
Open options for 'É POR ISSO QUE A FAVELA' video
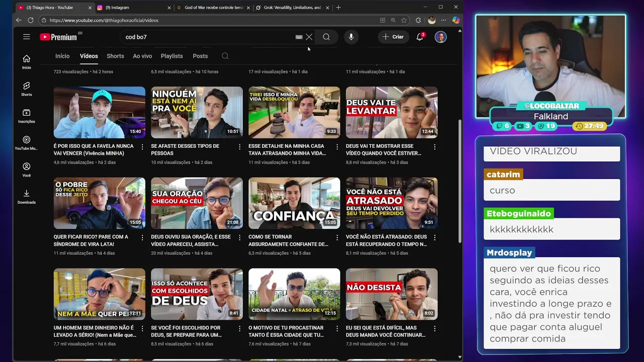(x=142, y=147)
